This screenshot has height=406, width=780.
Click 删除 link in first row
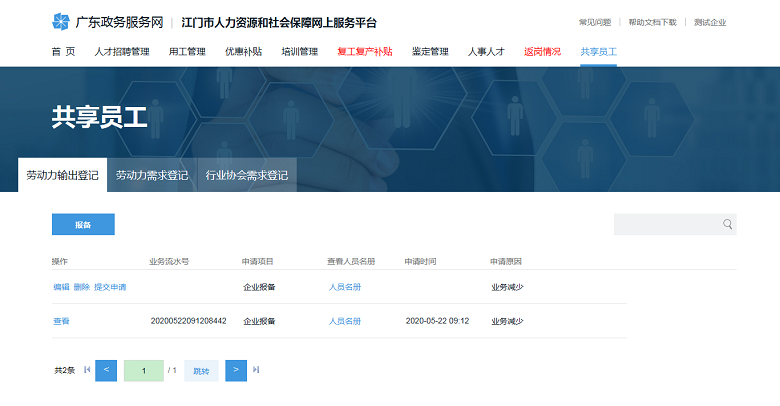point(82,287)
